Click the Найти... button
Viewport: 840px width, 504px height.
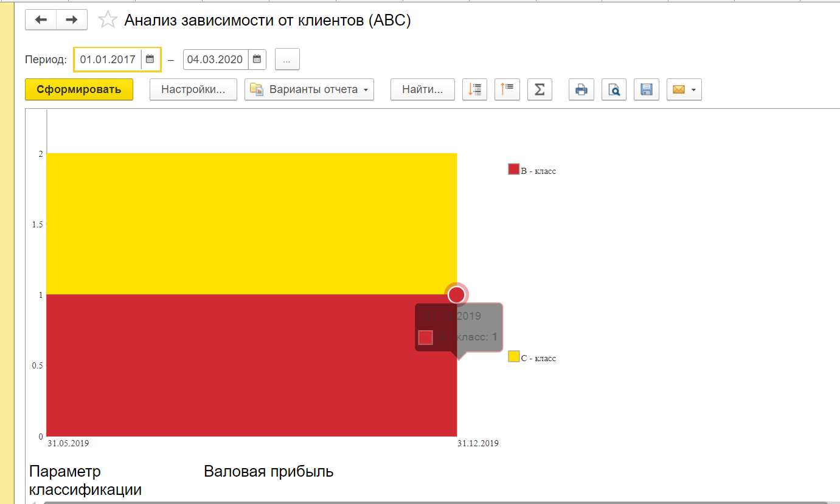coord(422,89)
